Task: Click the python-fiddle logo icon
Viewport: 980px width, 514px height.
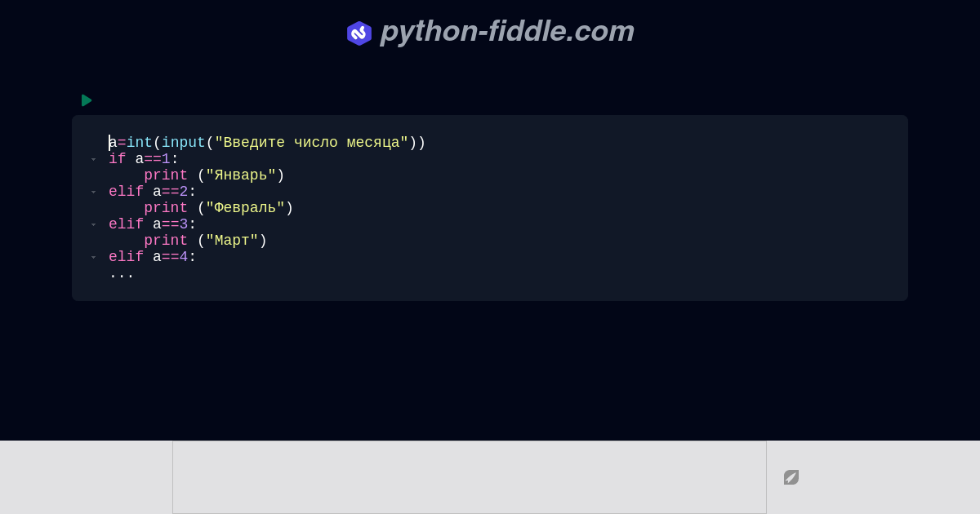Action: coord(359,33)
